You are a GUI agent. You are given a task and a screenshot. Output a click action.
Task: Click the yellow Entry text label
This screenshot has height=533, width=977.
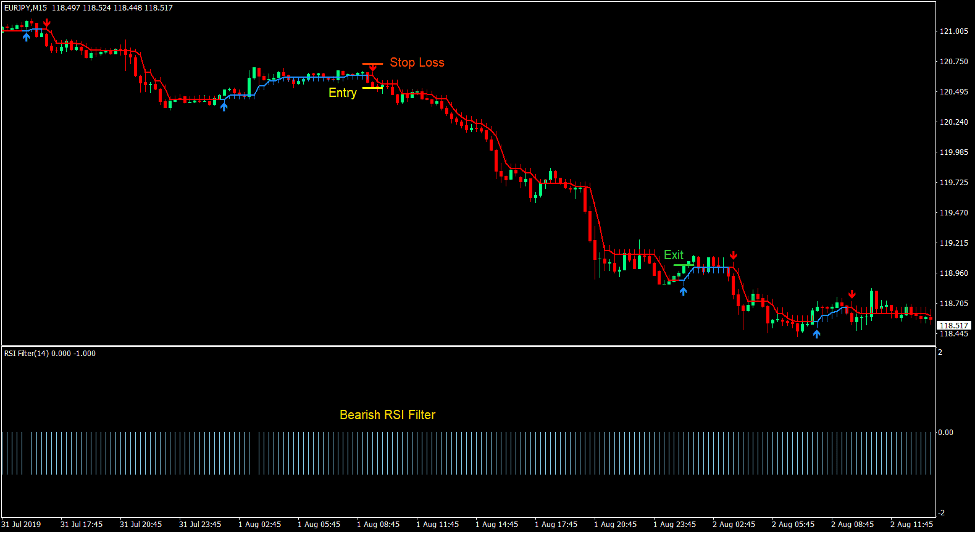[342, 93]
